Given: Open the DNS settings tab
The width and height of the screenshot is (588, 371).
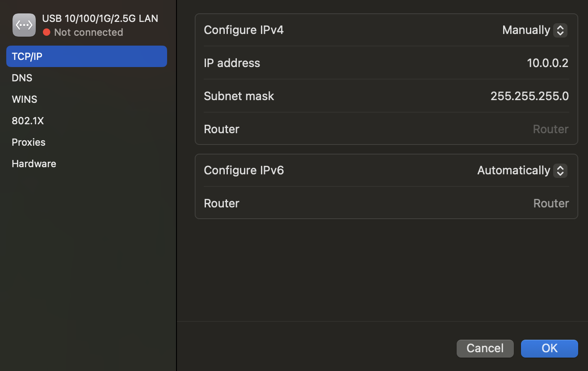Looking at the screenshot, I should click(22, 78).
